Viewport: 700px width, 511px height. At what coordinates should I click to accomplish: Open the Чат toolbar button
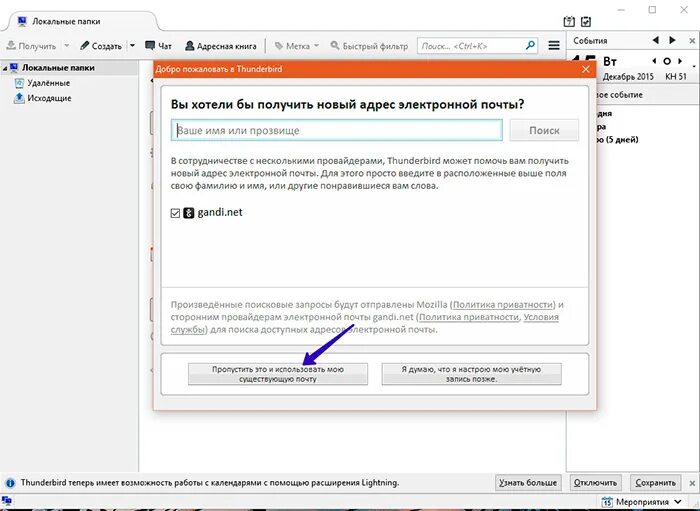click(x=158, y=46)
